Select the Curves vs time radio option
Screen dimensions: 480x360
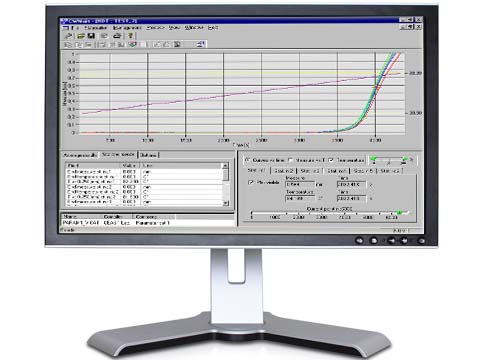[248, 160]
